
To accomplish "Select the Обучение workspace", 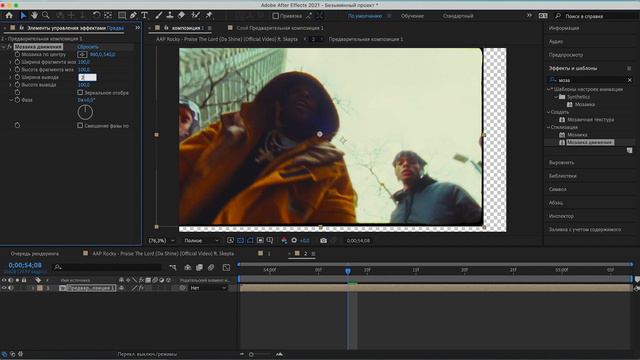I will (x=412, y=16).
